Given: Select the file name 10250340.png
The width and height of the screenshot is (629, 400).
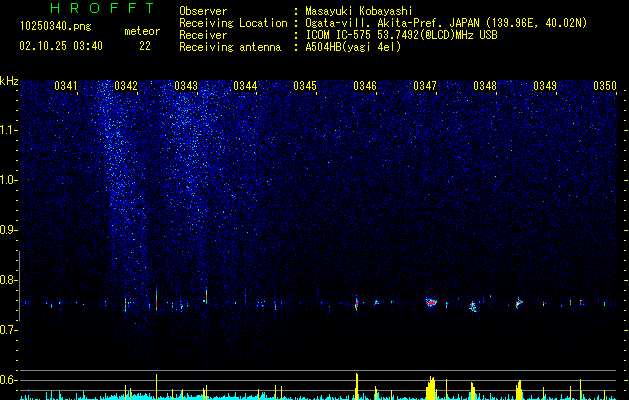Looking at the screenshot, I should (x=56, y=27).
